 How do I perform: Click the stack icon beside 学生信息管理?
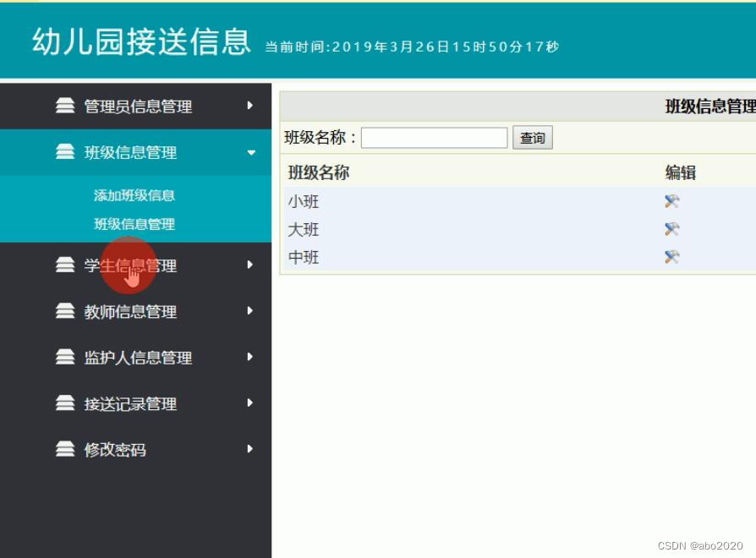(65, 265)
